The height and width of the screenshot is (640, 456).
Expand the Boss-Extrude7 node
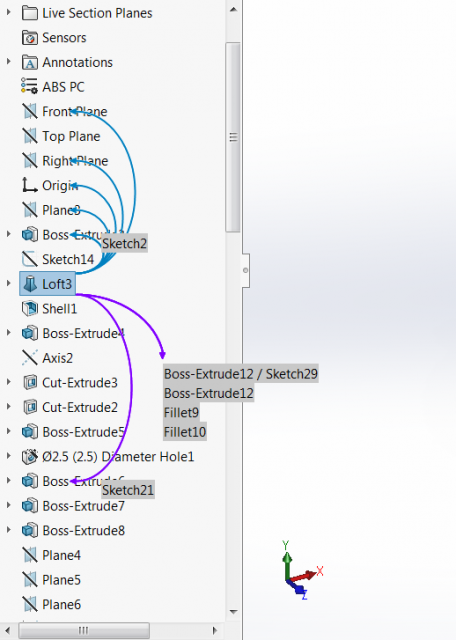8,505
